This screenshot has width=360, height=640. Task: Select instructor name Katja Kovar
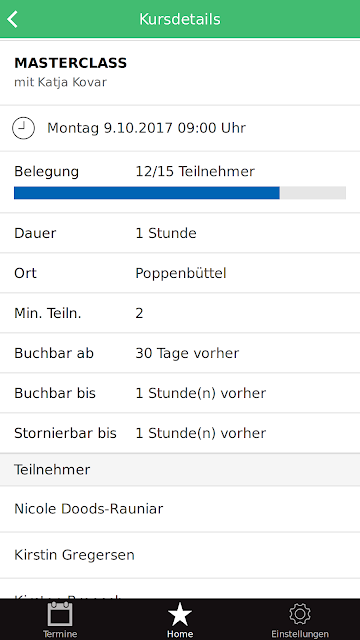click(x=72, y=82)
